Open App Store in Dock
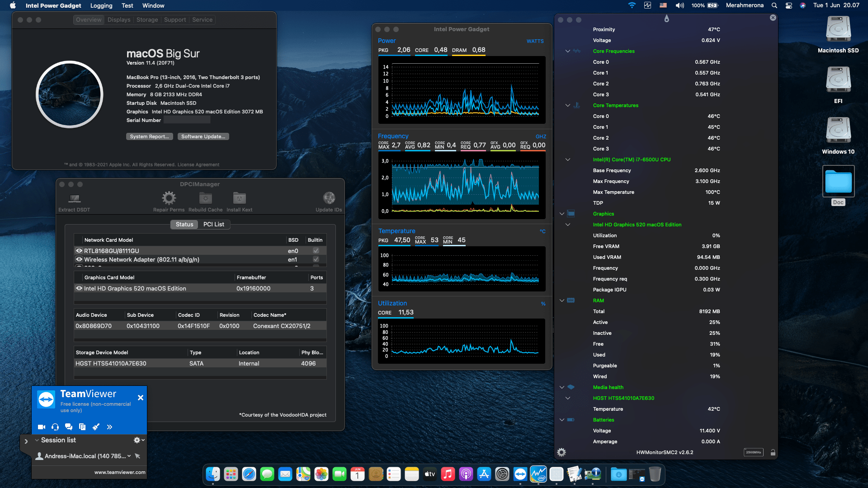868x488 pixels. click(x=484, y=474)
